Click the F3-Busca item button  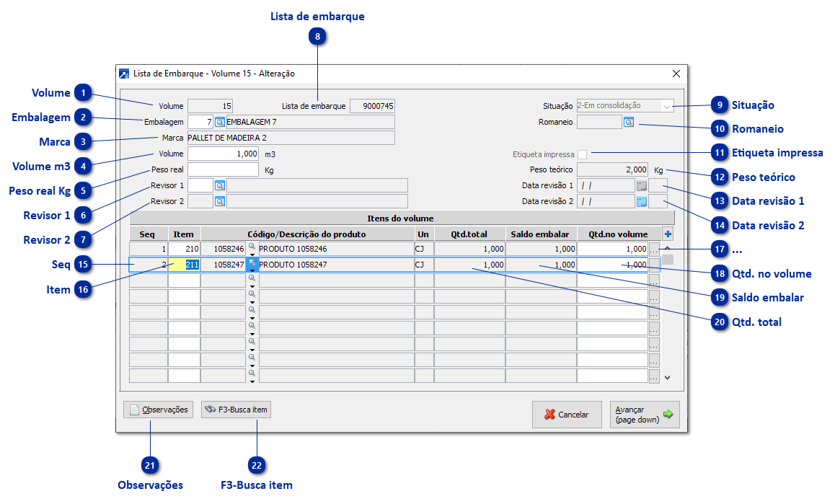click(x=236, y=410)
